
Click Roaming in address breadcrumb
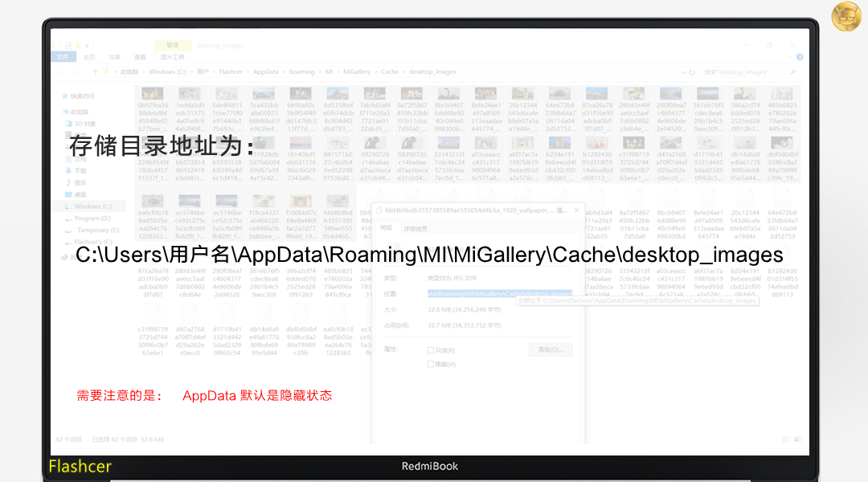[x=301, y=72]
